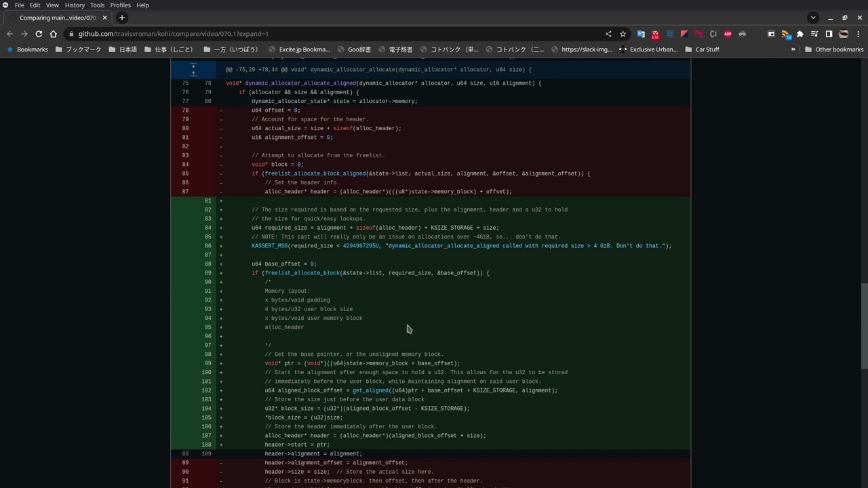
Task: Bookmark this page with the star
Action: [623, 34]
